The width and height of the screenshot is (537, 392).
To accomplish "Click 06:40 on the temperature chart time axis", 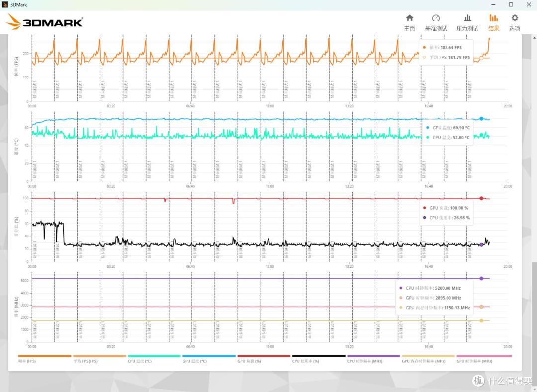I will point(190,186).
